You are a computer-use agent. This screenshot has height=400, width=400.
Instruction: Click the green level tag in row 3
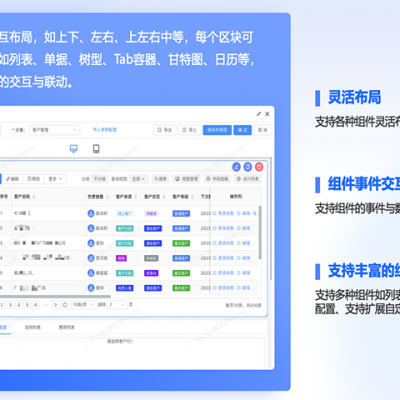(x=181, y=243)
